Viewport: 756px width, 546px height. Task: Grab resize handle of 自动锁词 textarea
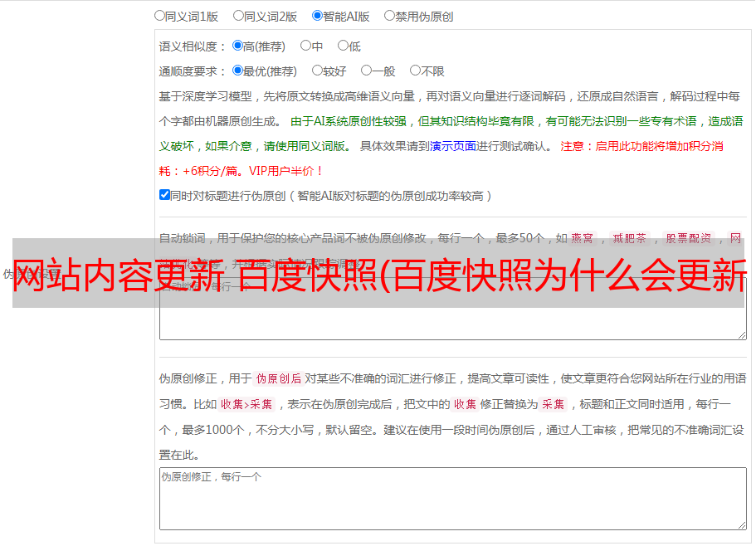pos(742,335)
